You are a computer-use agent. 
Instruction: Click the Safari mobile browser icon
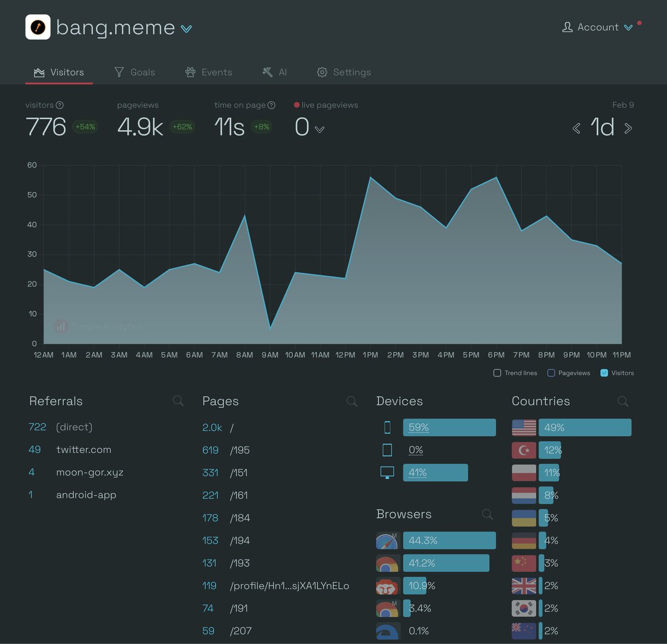387,541
